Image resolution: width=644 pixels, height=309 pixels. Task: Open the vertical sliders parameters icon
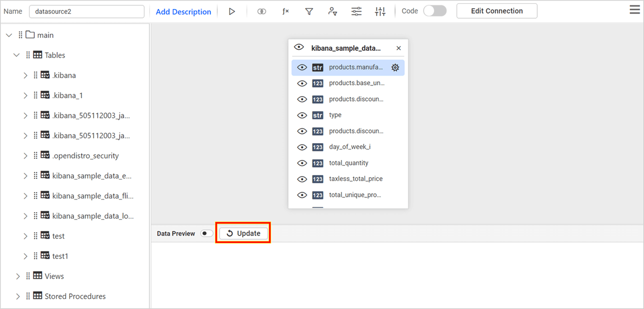[x=380, y=11]
